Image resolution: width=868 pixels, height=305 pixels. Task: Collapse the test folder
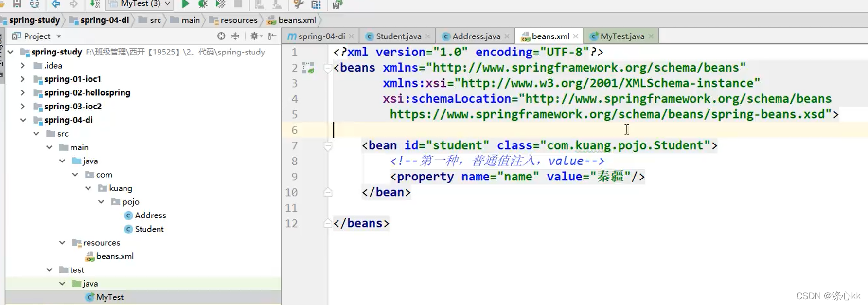pos(49,269)
